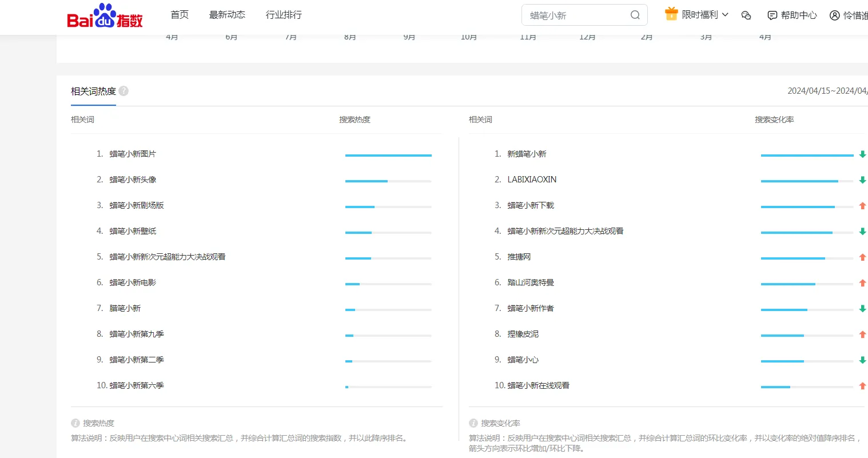Open the 最新动态 menu item
Screen dimensions: 868x458
click(x=227, y=15)
